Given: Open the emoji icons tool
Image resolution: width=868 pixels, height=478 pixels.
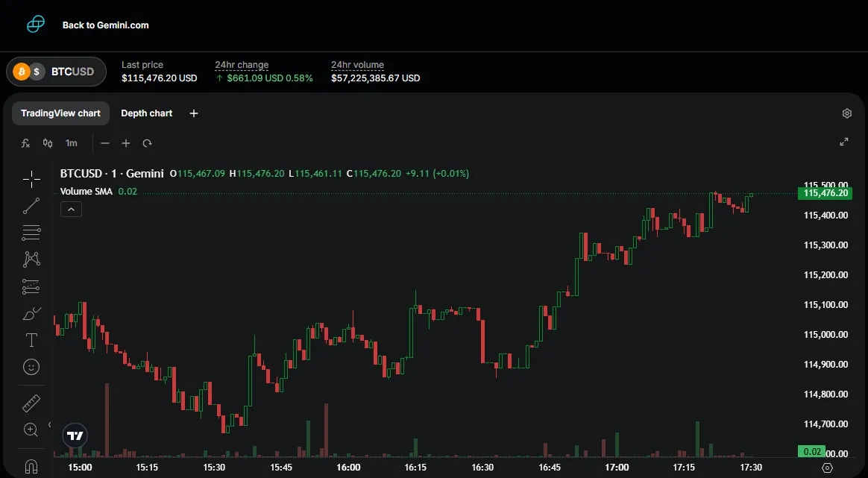Looking at the screenshot, I should [x=31, y=367].
